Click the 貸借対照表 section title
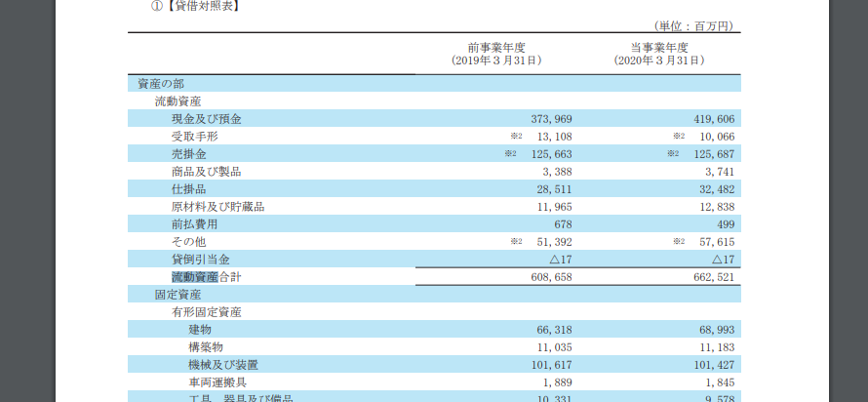 [x=195, y=7]
